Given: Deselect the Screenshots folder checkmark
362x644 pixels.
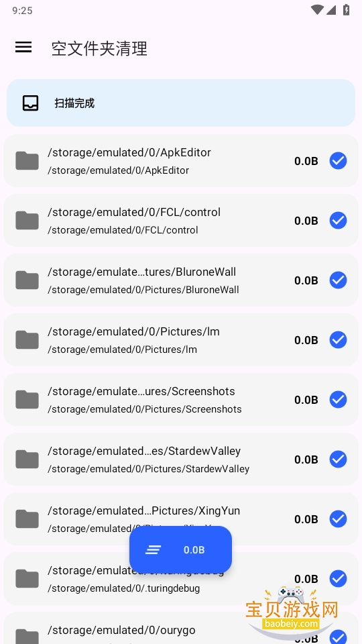Looking at the screenshot, I should (338, 400).
